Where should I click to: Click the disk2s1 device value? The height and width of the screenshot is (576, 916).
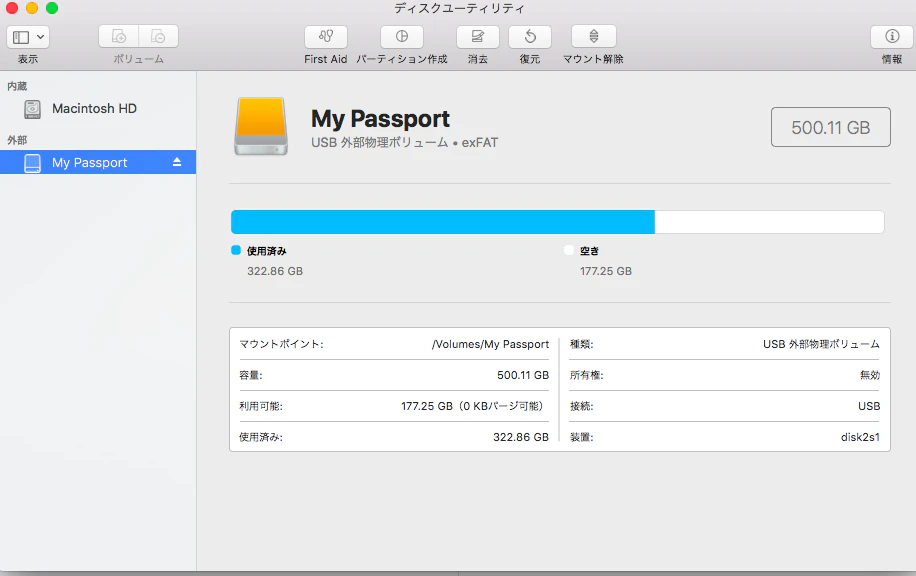860,437
